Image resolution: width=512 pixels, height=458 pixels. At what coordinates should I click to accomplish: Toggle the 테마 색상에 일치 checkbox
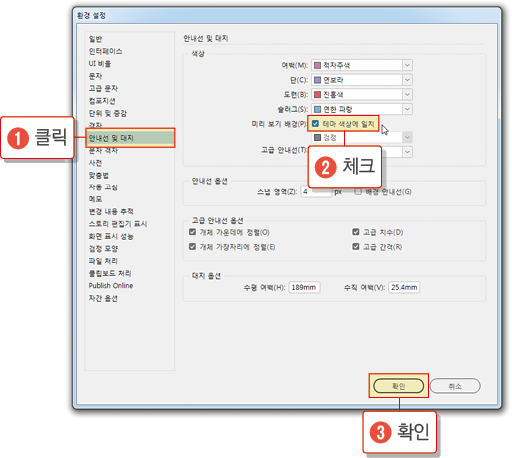pos(315,124)
